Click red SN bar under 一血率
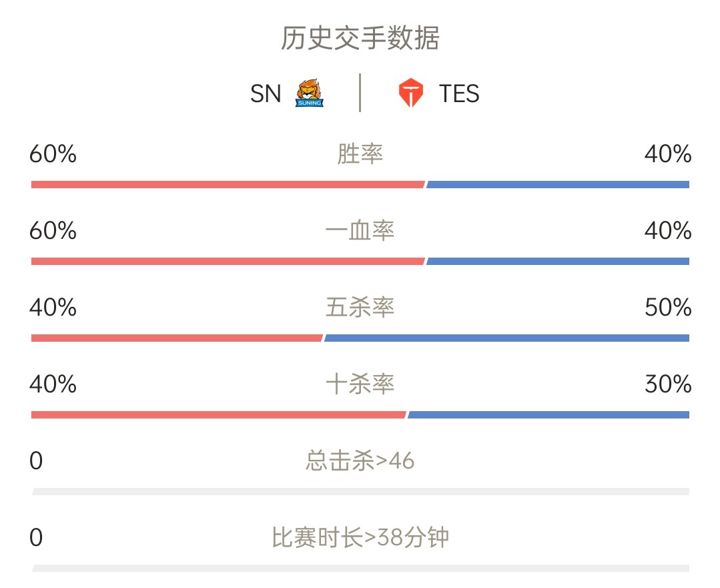Image resolution: width=720 pixels, height=588 pixels. tap(228, 262)
